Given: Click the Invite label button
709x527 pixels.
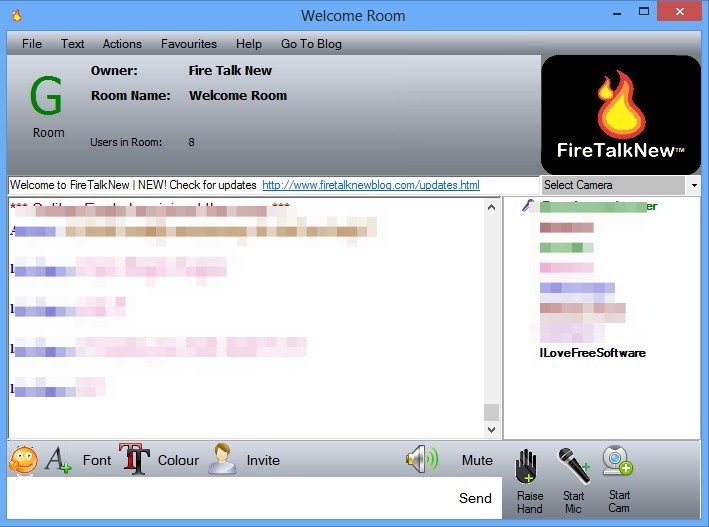Looking at the screenshot, I should coord(263,461).
